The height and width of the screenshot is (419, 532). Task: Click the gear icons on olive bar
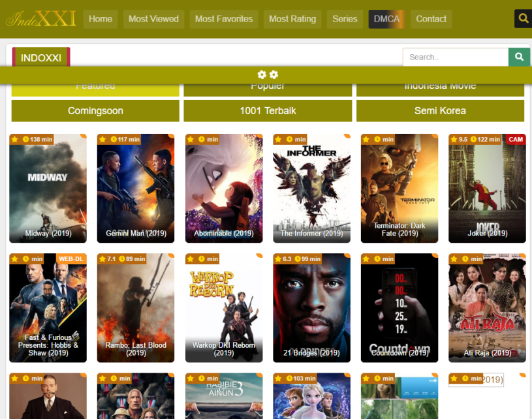[268, 74]
